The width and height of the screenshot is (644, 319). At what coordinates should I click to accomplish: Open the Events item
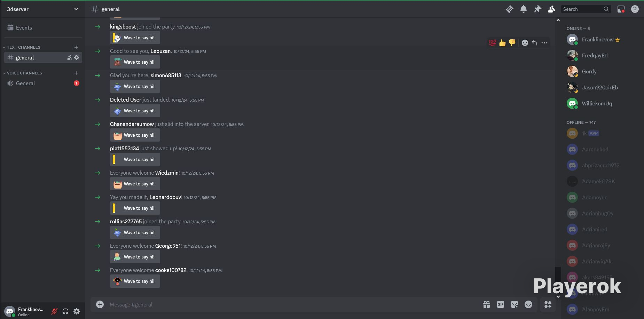(24, 27)
